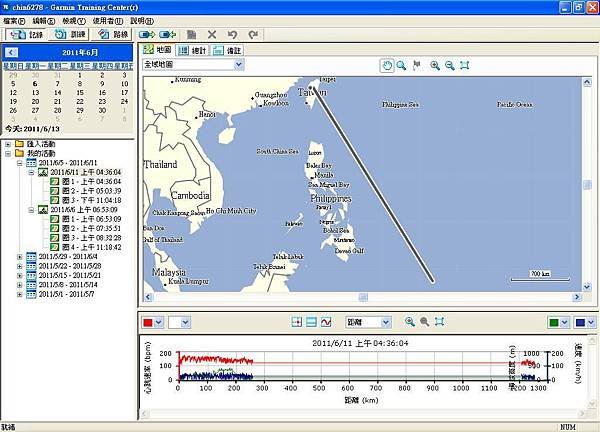Select the flag waypoint tool above the map

pos(417,65)
